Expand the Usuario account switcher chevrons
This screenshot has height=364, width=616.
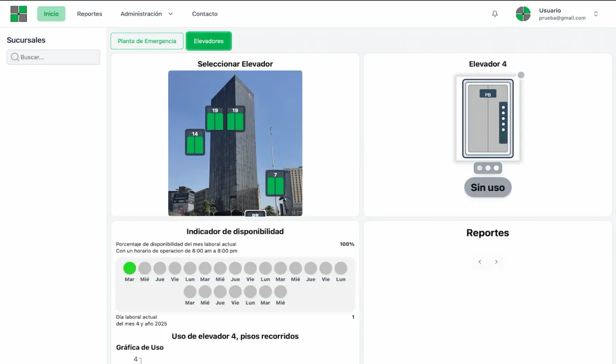click(x=596, y=14)
